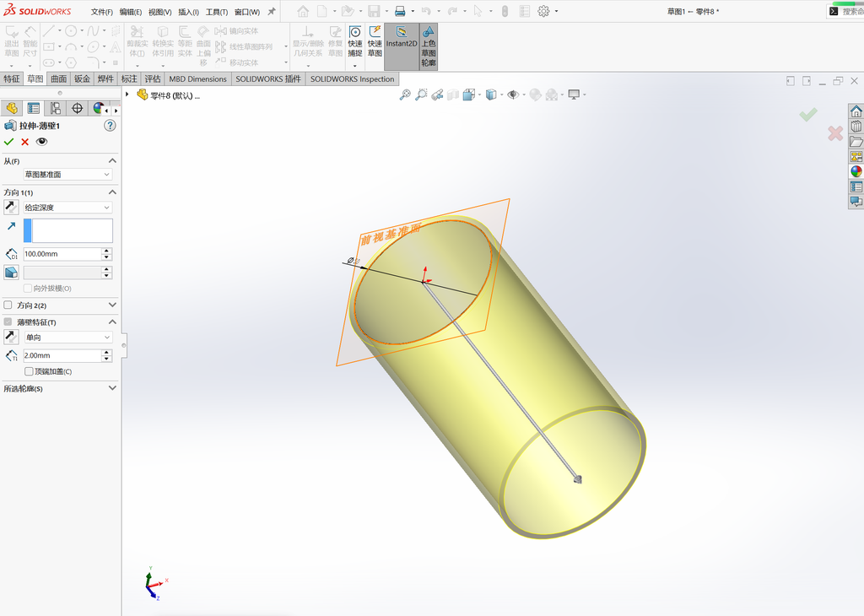Open the 文件(F) menu
This screenshot has width=864, height=616.
click(102, 12)
